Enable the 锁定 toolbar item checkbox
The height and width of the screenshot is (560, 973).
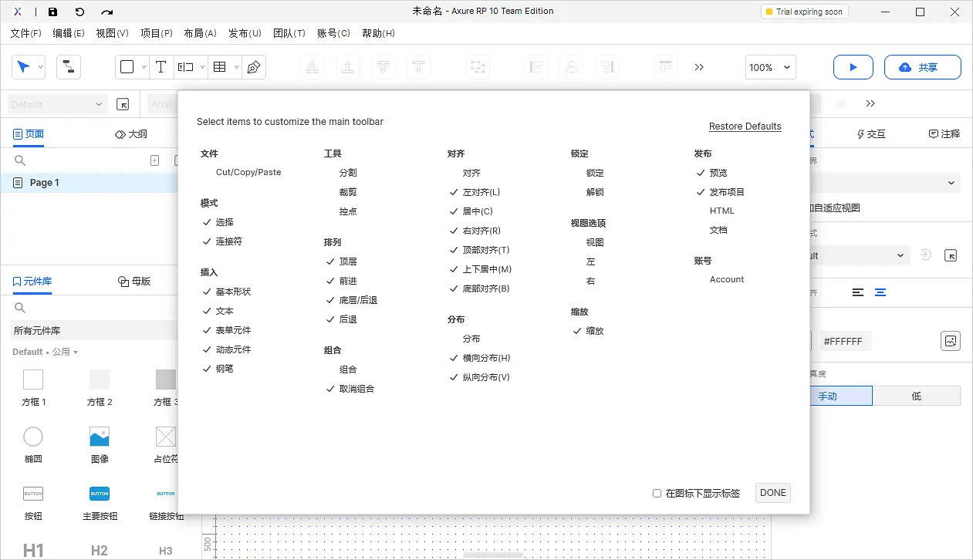coord(594,173)
